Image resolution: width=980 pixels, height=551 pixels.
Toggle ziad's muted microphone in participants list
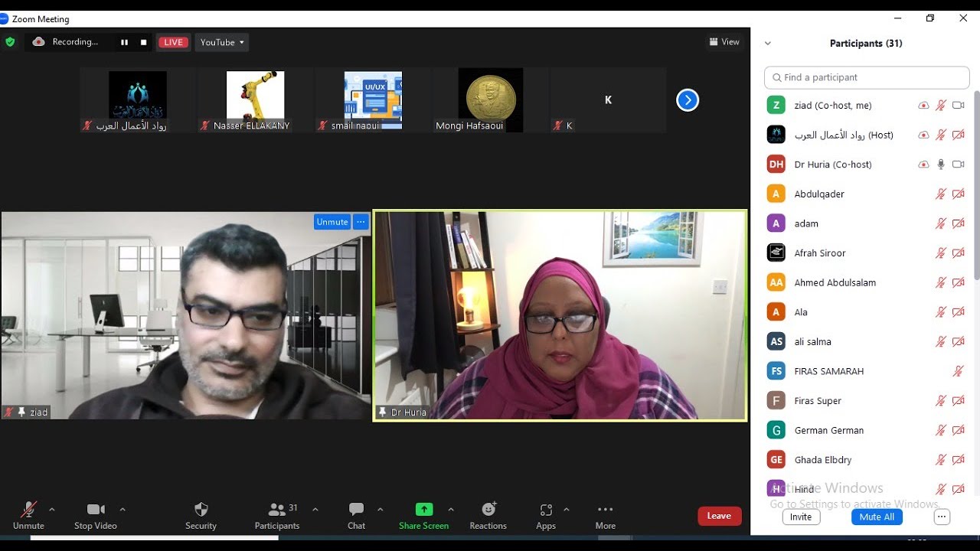click(941, 106)
